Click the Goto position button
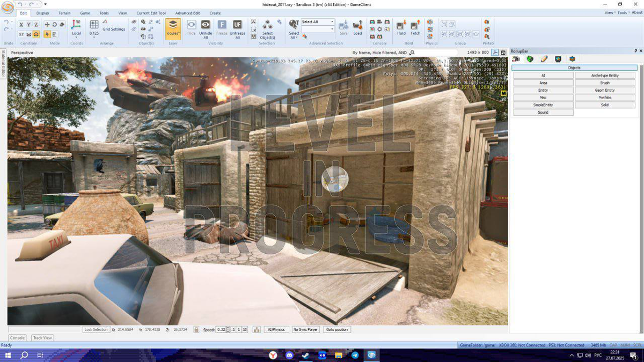644x362 pixels. coord(337,329)
